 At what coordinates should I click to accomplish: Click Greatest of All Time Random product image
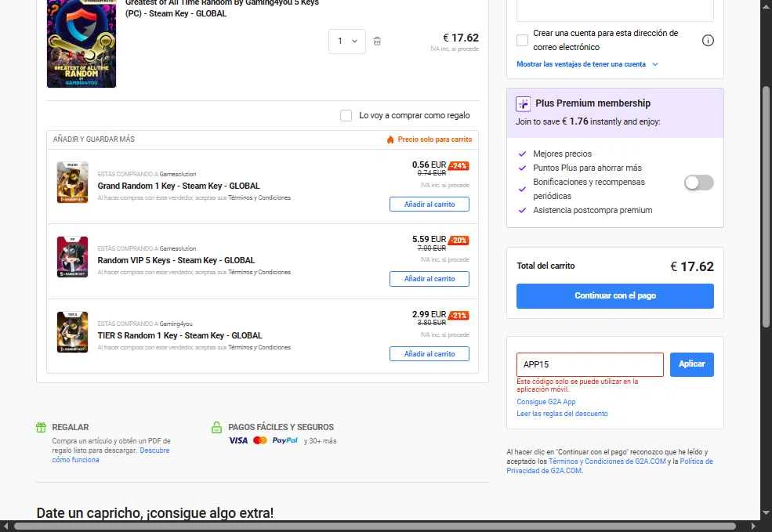[x=82, y=43]
